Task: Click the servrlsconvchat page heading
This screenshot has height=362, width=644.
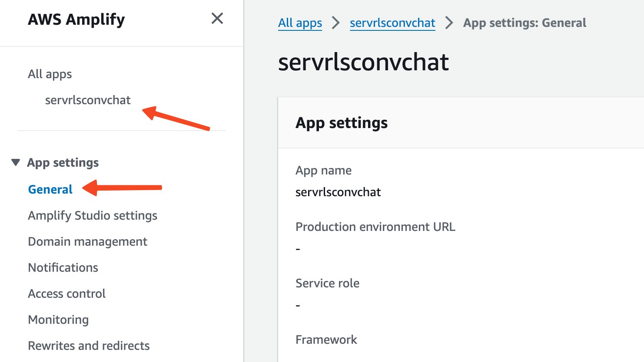Action: pos(363,62)
